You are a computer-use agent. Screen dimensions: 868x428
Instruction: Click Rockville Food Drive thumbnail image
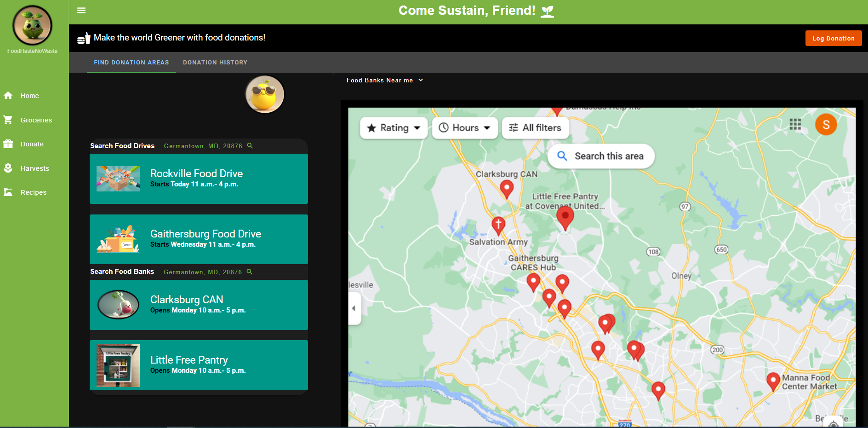point(118,179)
